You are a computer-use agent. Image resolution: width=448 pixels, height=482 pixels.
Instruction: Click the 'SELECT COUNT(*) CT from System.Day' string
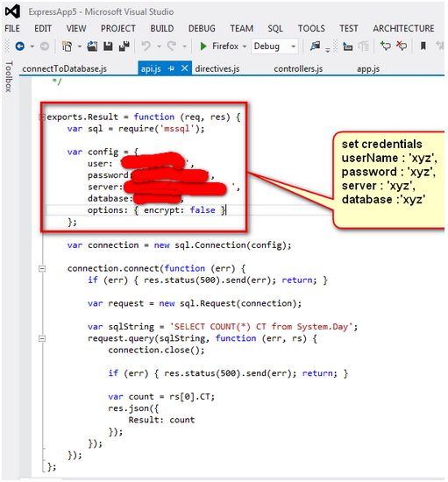point(261,327)
